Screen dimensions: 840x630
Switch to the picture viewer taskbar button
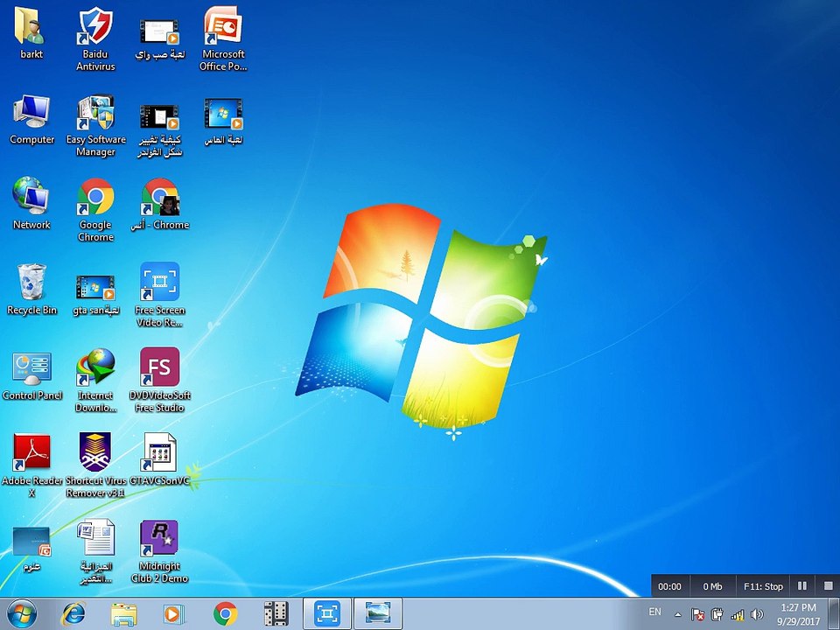378,614
